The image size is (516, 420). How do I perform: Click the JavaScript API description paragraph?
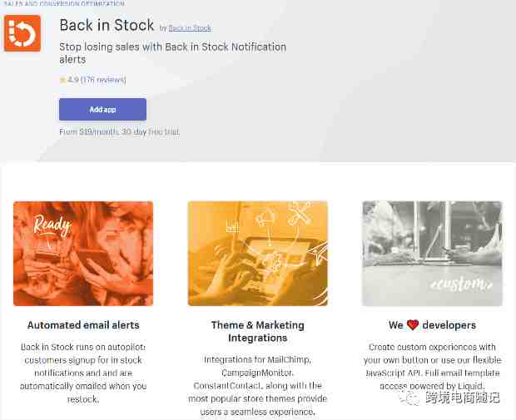[x=432, y=367]
